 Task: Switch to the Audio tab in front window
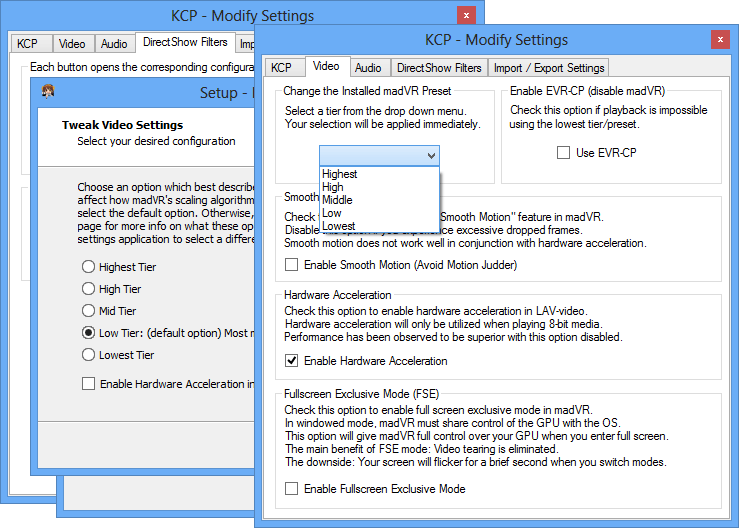click(x=368, y=68)
